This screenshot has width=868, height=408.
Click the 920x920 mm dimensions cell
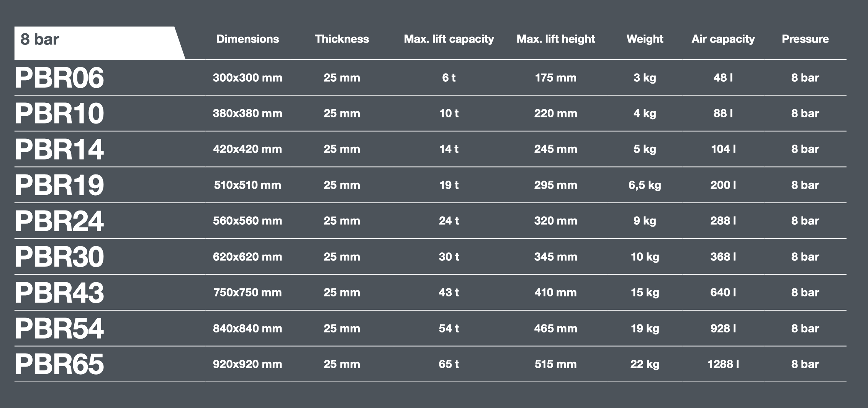247,364
